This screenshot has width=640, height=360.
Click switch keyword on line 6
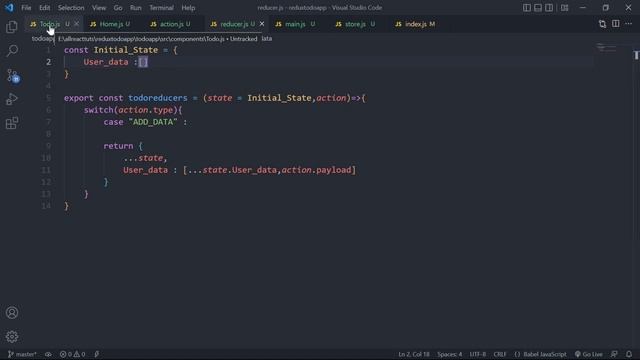(98, 110)
